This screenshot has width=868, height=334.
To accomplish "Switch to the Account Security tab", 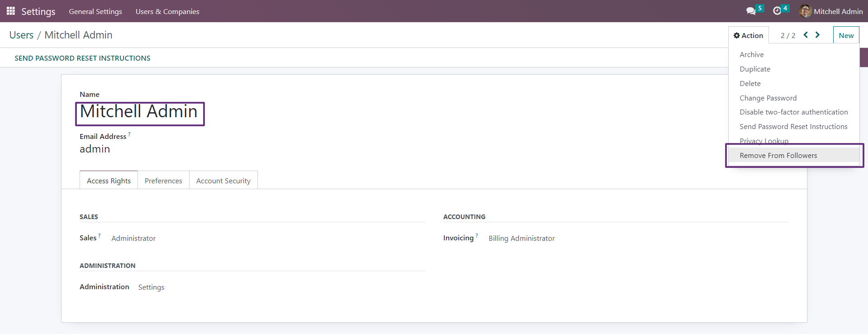I will pyautogui.click(x=223, y=181).
